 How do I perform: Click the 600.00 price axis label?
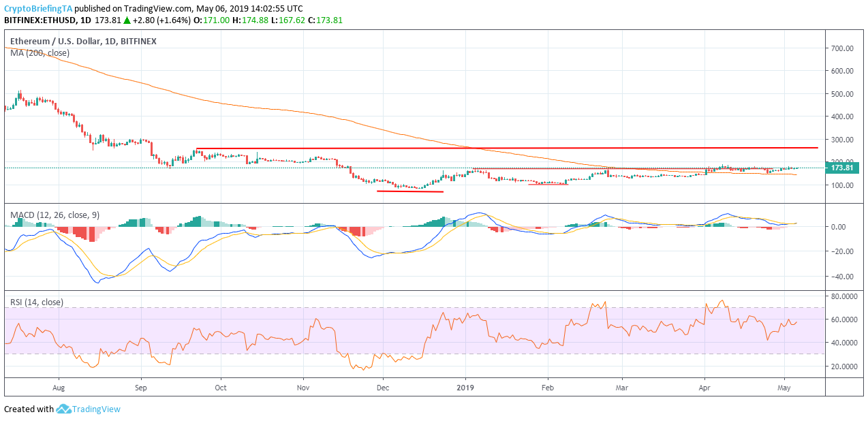pos(843,71)
